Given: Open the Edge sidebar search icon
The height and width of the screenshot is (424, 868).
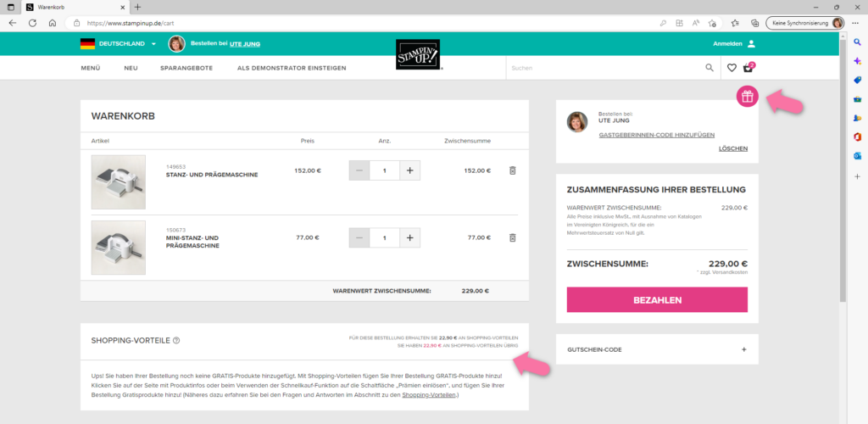Looking at the screenshot, I should (858, 42).
